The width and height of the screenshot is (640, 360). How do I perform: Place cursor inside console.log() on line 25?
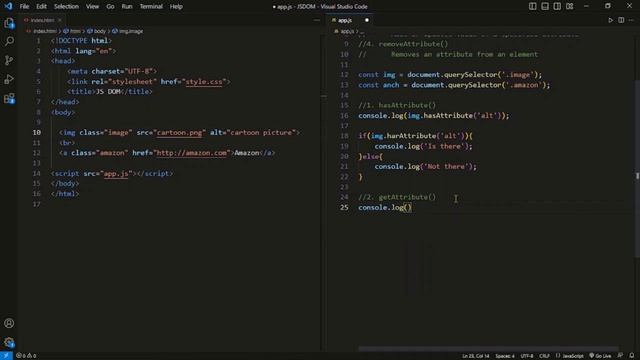[x=408, y=207]
